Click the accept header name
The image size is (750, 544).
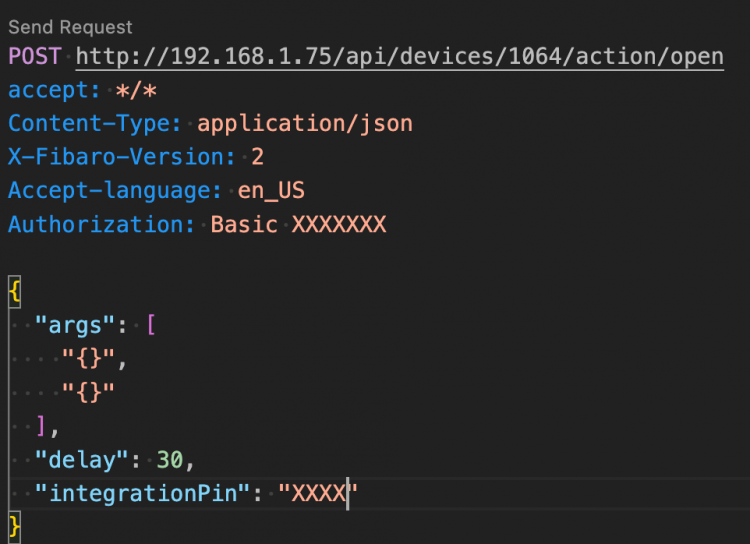[48, 90]
